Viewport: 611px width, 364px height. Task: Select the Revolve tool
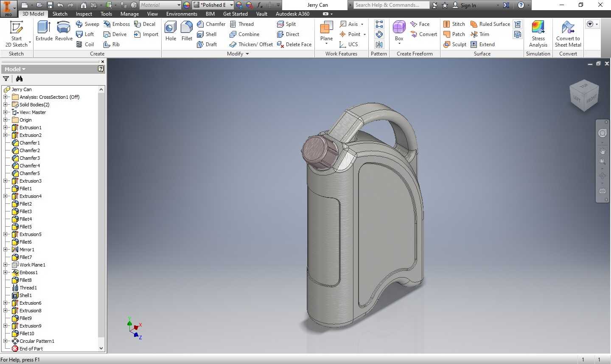64,31
